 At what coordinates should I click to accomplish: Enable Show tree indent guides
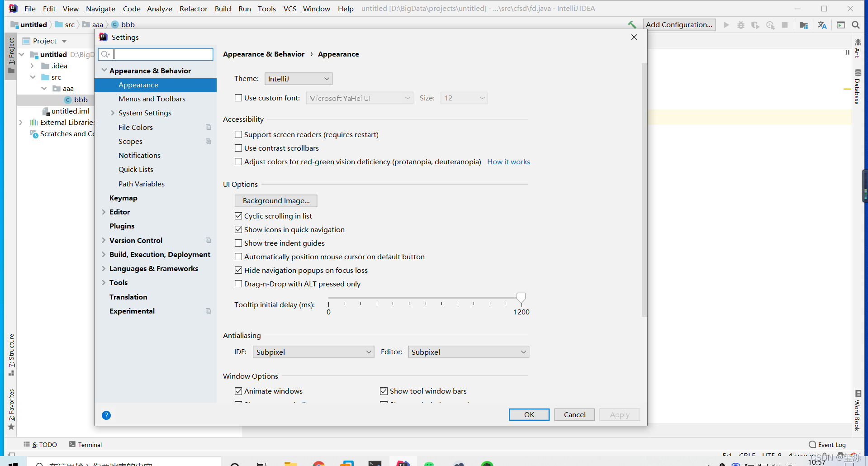coord(238,243)
